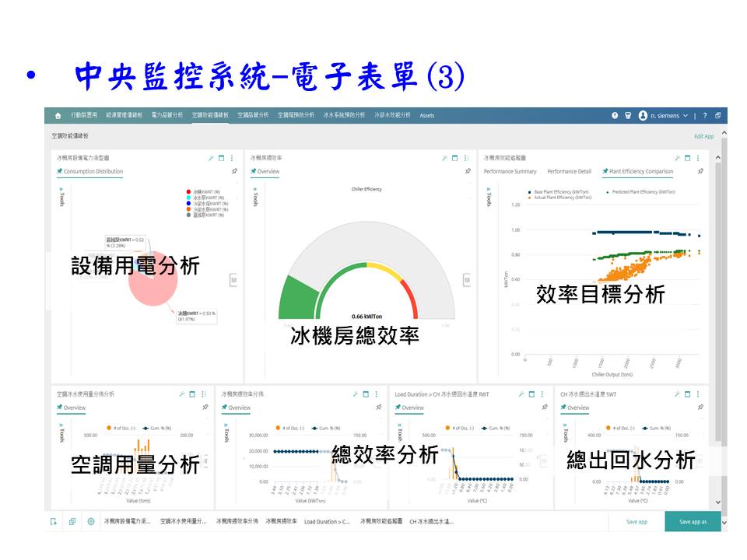This screenshot has height=560, width=747.
Task: Open wrench settings on plant efficiency panel
Action: (x=677, y=158)
